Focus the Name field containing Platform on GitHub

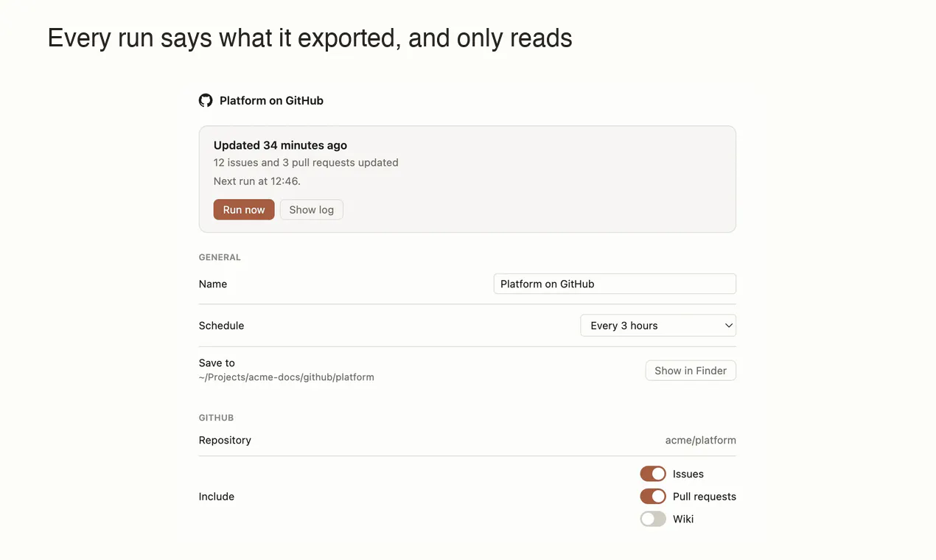coord(615,284)
